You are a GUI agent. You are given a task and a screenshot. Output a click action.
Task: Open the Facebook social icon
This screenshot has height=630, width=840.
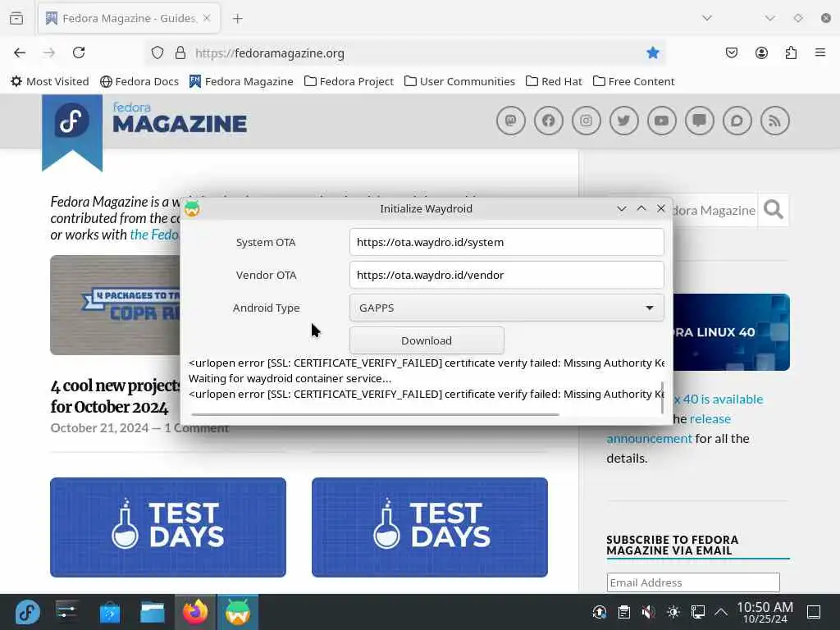(x=548, y=121)
